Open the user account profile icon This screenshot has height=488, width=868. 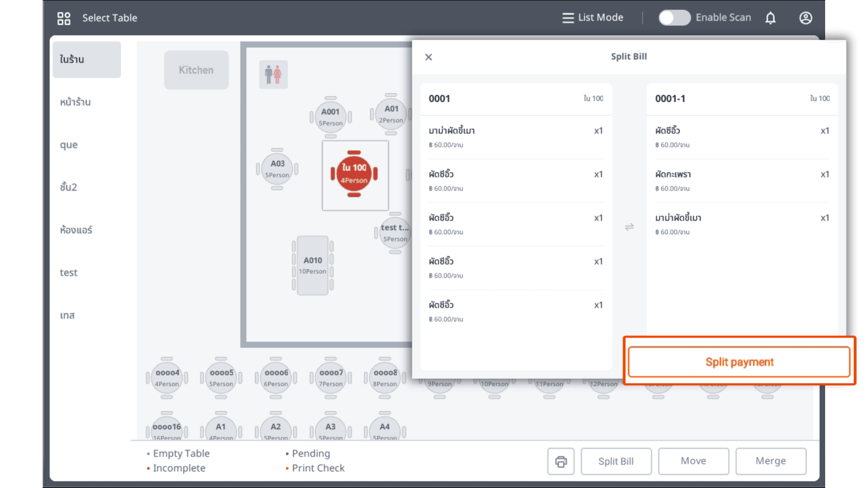805,18
